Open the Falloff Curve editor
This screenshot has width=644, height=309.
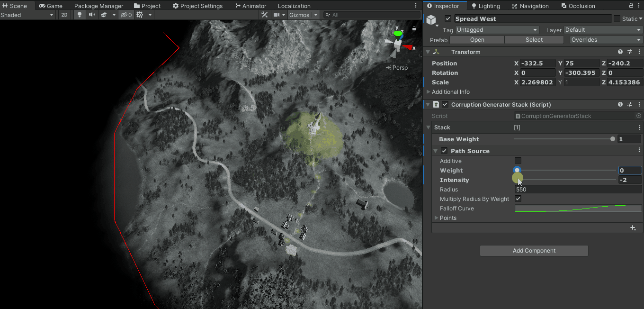tap(578, 209)
